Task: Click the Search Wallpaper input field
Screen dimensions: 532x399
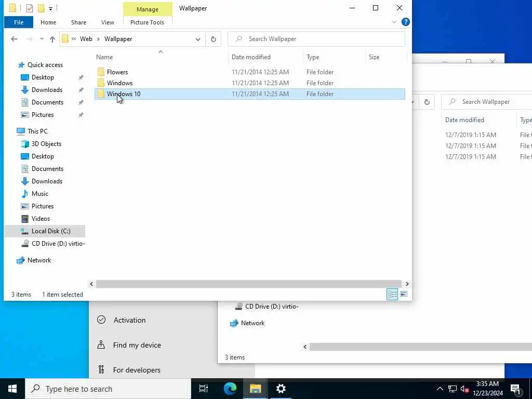Action: click(x=316, y=39)
